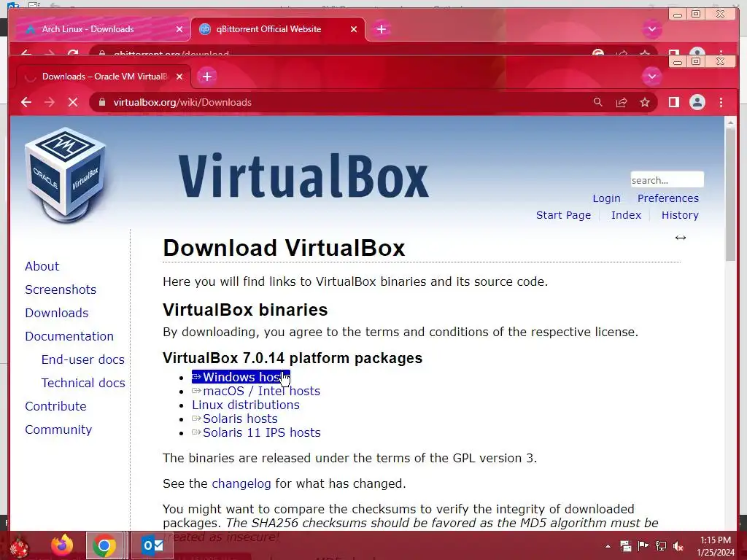Screen dimensions: 747x560
Task: Go back in the VirtualBox browser window
Action: (x=26, y=102)
